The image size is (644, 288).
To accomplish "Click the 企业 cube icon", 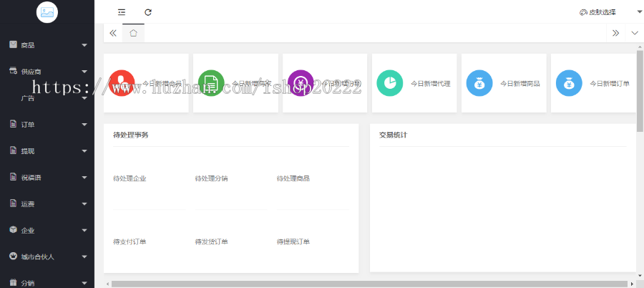I will 13,229.
